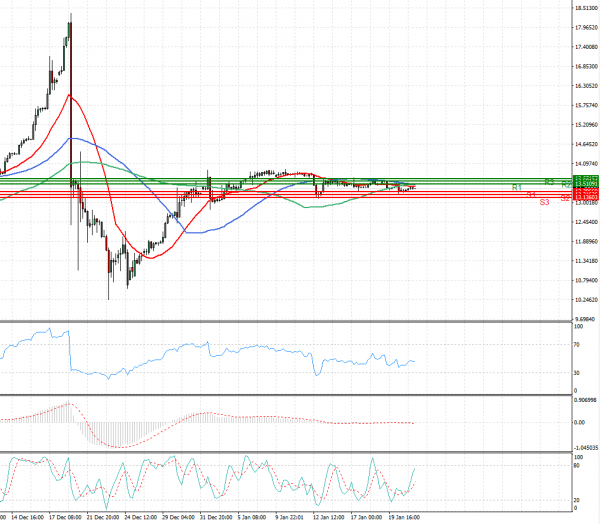Click the 9 Jan 22:01 time label
600x524 pixels.
click(x=289, y=517)
